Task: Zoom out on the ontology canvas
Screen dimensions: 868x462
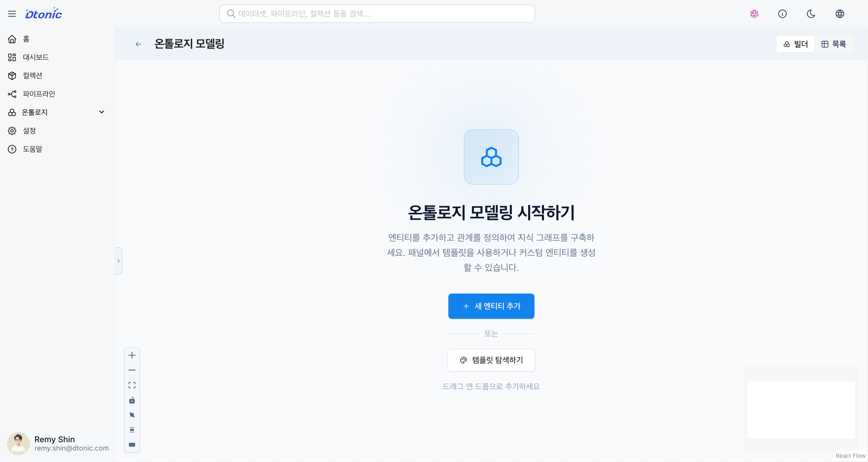Action: pos(132,370)
